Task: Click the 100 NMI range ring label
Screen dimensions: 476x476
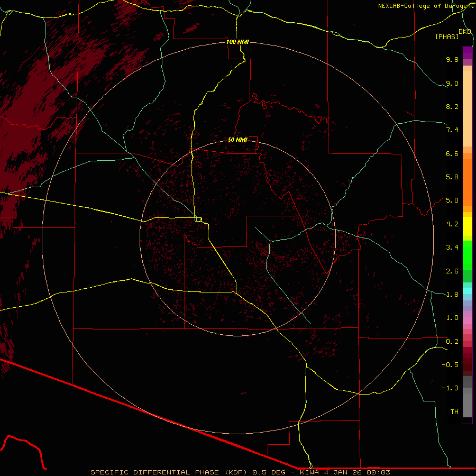Action: (x=237, y=42)
